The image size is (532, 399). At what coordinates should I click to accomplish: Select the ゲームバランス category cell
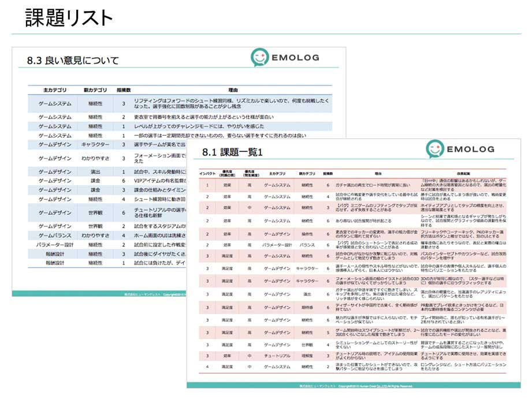click(x=55, y=235)
